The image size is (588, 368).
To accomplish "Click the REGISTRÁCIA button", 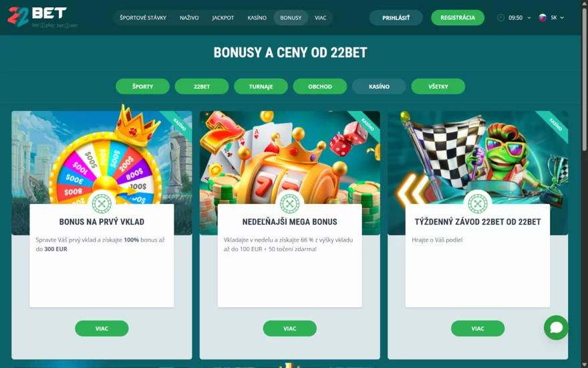I will click(x=458, y=17).
